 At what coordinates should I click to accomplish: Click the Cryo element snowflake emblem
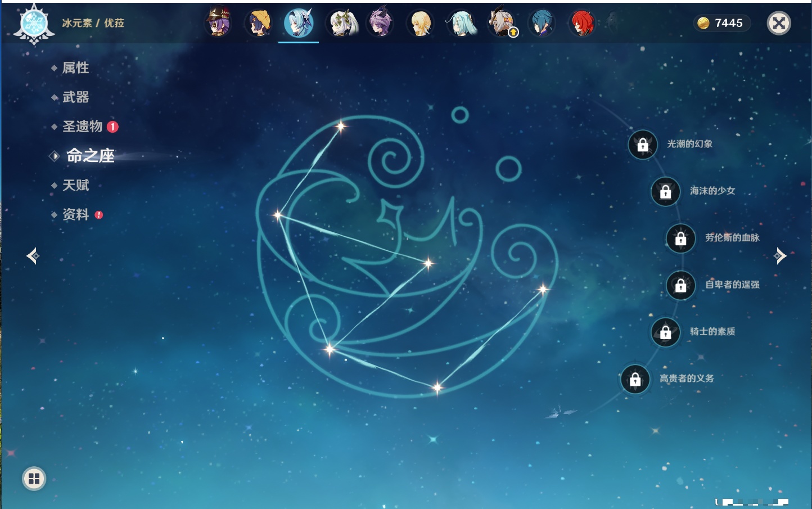(x=34, y=24)
